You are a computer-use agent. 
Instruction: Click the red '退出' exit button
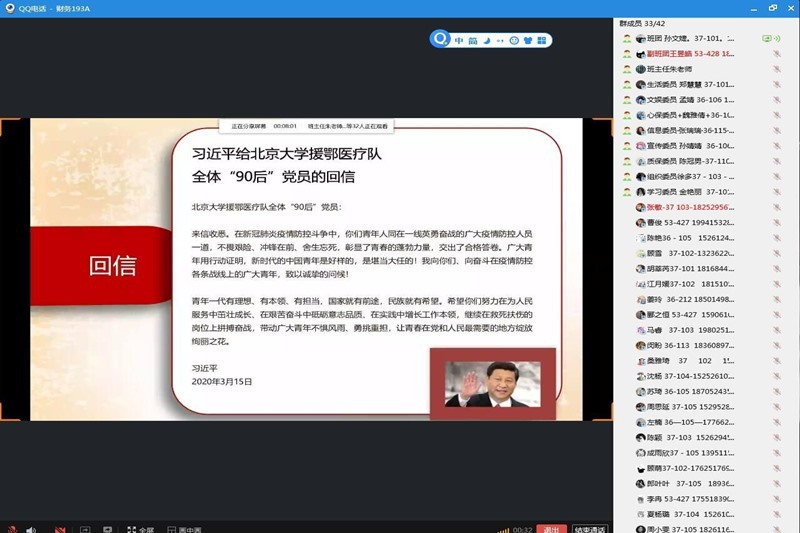point(551,529)
